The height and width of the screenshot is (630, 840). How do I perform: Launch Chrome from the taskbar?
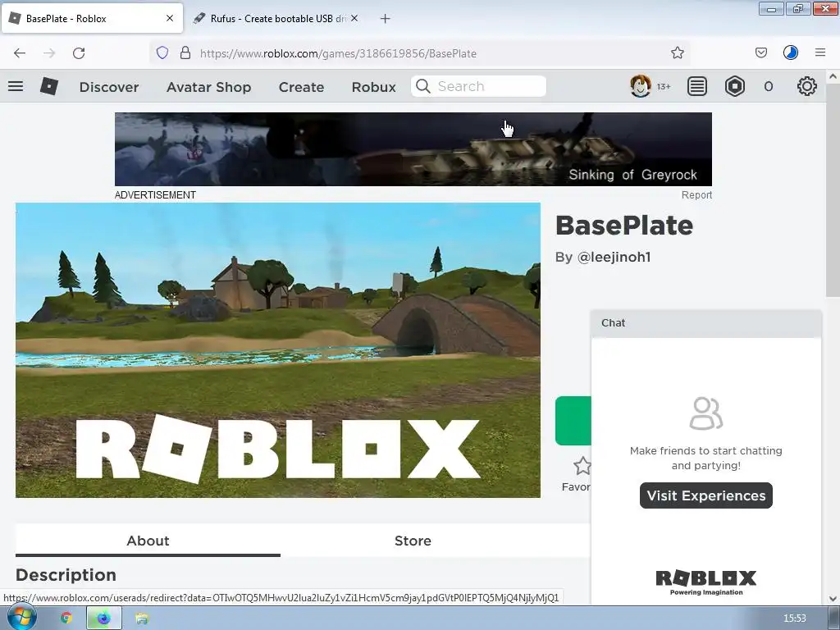pos(66,619)
